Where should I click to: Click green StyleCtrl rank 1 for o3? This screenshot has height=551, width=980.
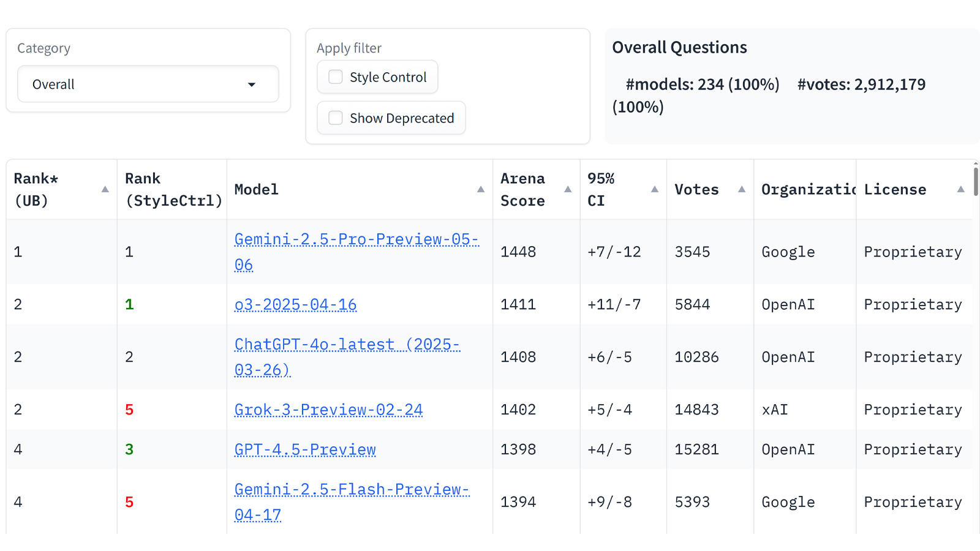[129, 304]
